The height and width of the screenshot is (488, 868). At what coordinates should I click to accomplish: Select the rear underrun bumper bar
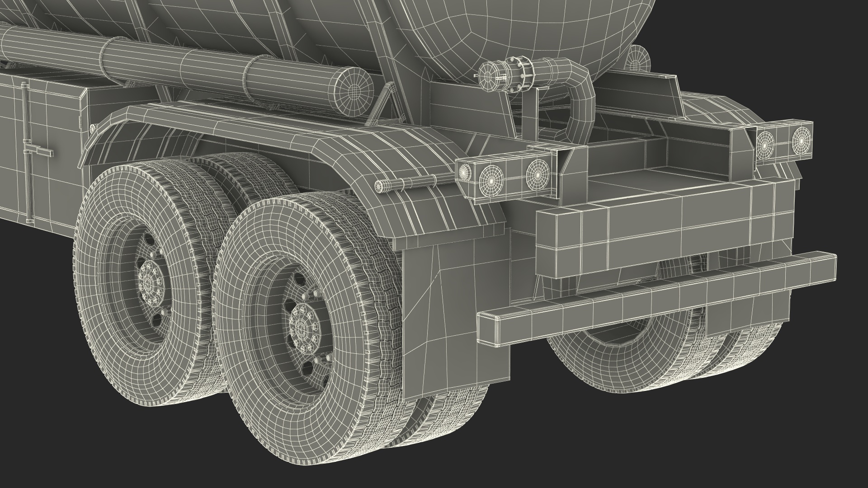point(656,298)
